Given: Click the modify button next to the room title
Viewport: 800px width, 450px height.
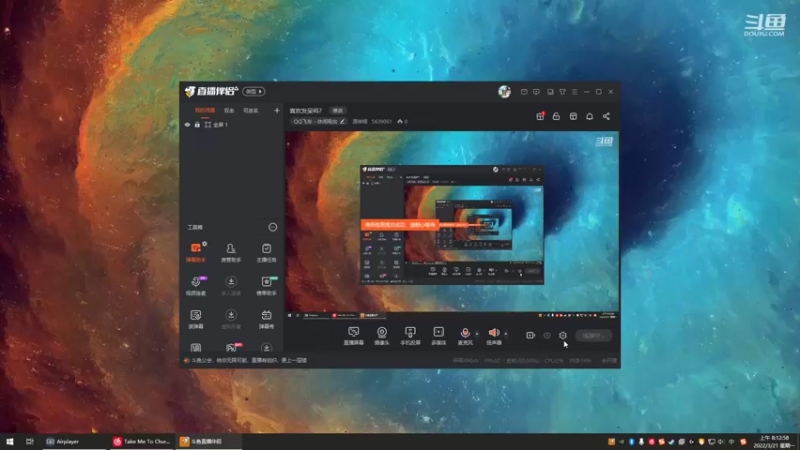Looking at the screenshot, I should 338,110.
